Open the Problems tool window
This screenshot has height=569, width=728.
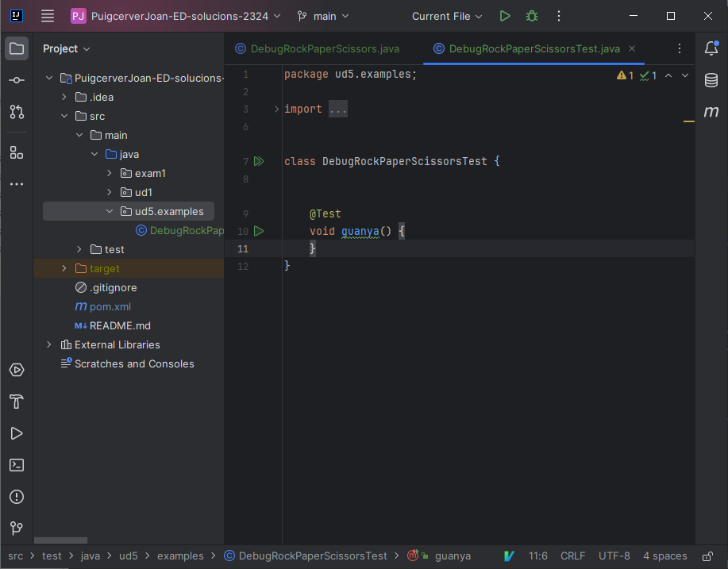(17, 497)
